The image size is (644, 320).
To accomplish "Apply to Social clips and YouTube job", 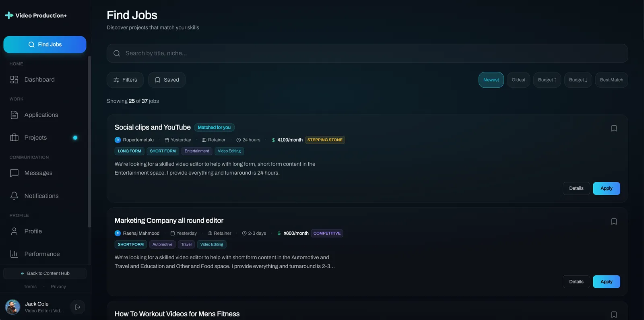I will [607, 188].
